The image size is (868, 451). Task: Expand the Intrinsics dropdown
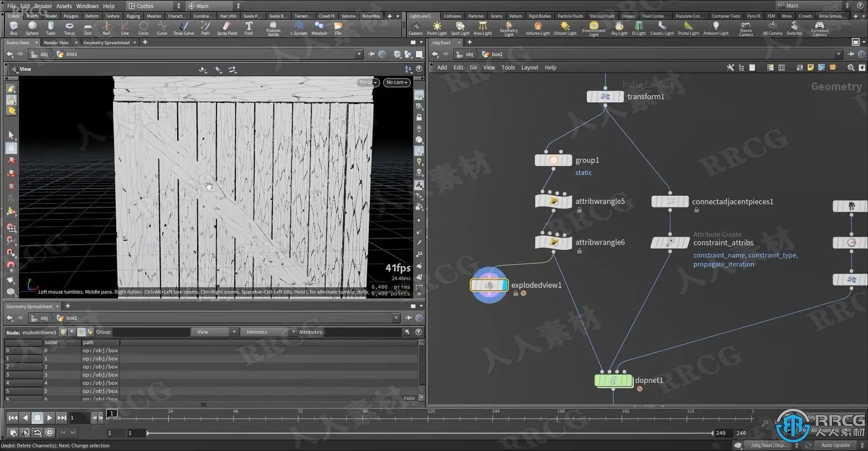pos(269,332)
